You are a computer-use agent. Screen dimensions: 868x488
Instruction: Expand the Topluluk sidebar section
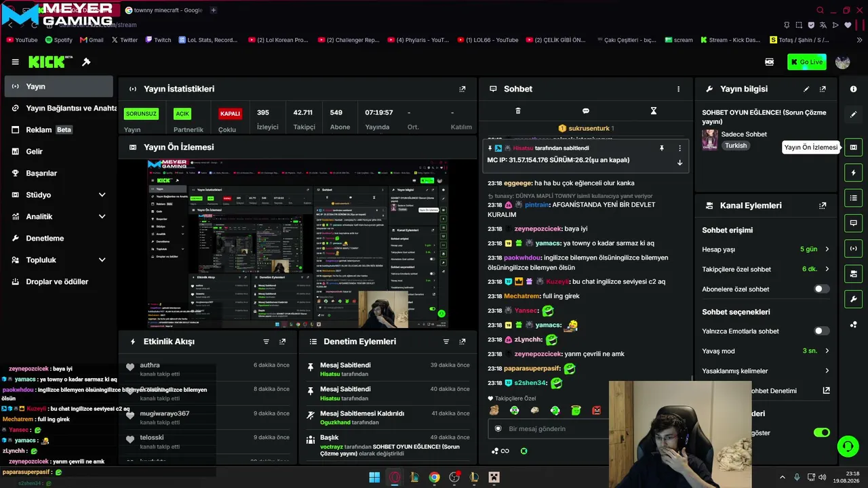(102, 260)
